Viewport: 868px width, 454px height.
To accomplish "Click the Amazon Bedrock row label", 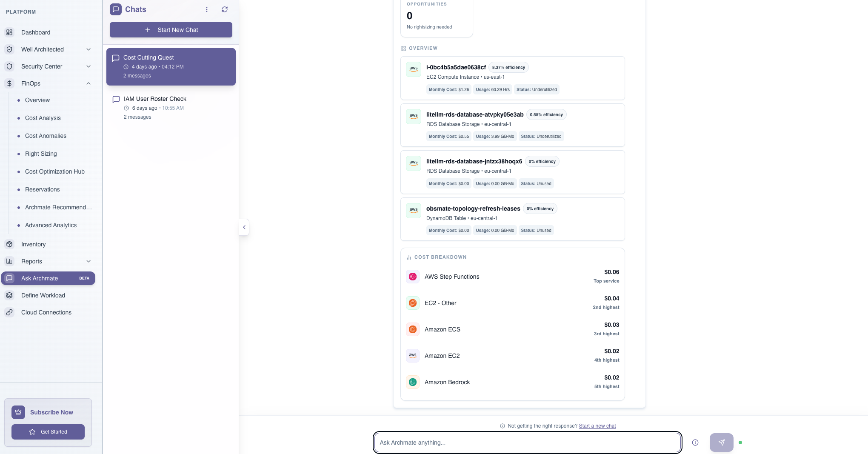I will pos(447,382).
